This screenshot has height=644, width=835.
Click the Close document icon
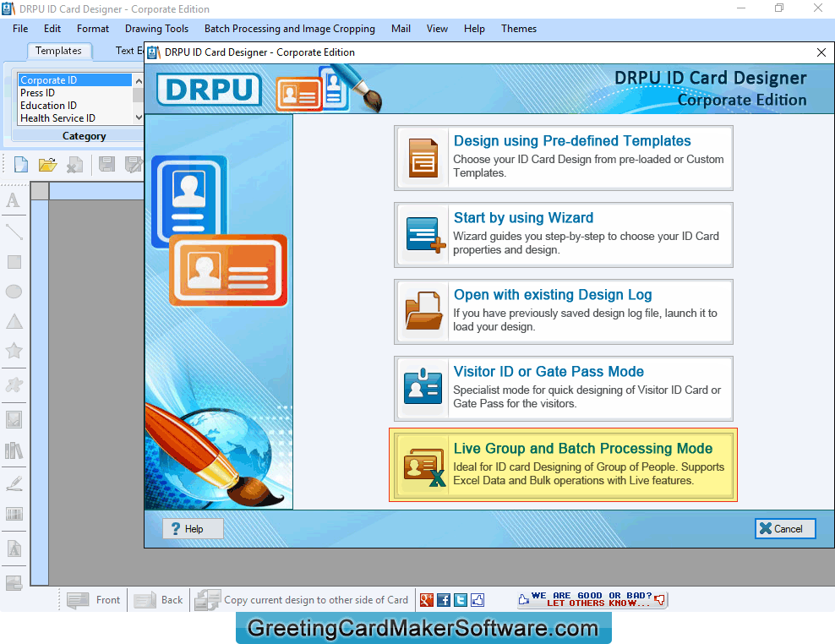(x=74, y=165)
